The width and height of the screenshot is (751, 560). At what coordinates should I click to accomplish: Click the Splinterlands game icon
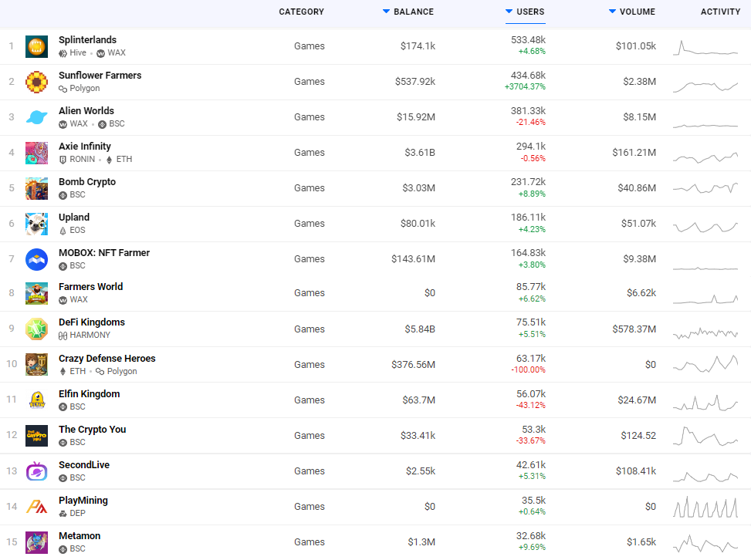click(x=36, y=46)
